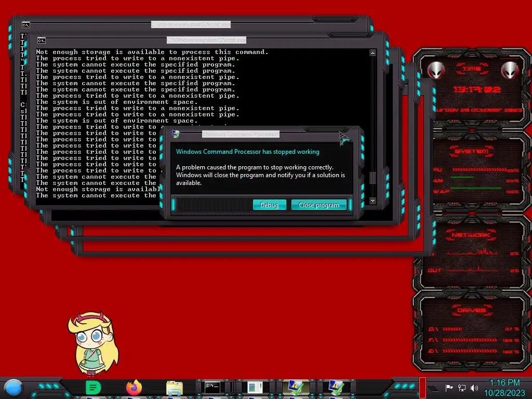The image size is (532, 399).
Task: Click front cmd.exe window title text
Action: (206, 41)
